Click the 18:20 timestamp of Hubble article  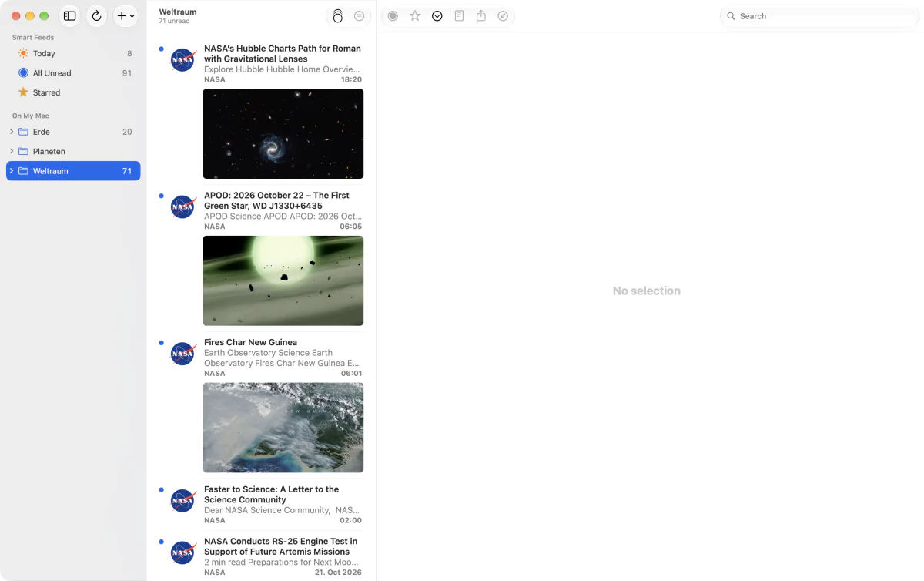351,79
